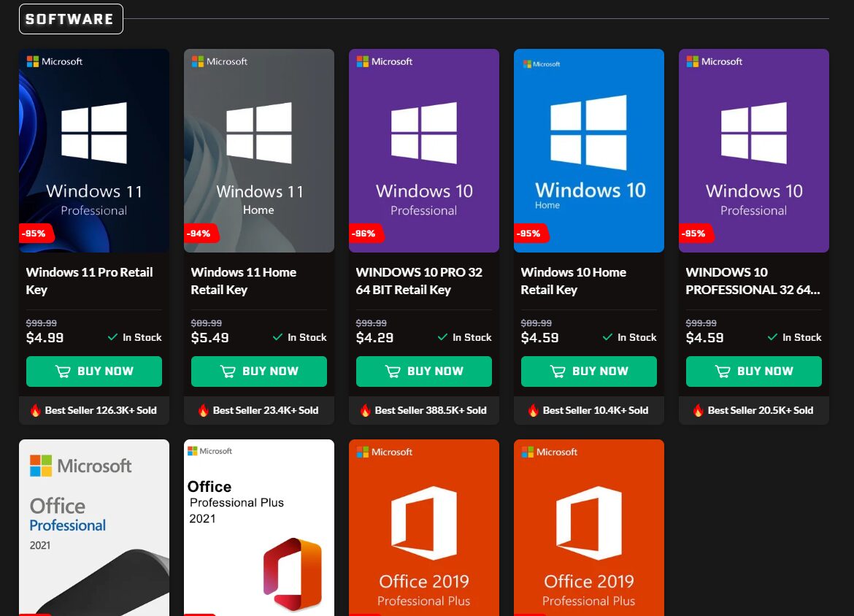Click BUY NOW for Windows 10 Home
Image resolution: width=854 pixels, height=616 pixels.
click(x=588, y=371)
